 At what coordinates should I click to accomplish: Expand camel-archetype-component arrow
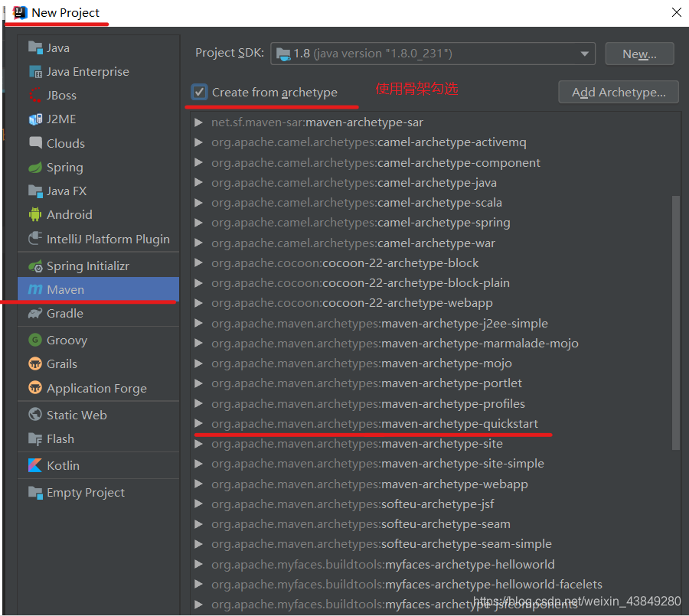point(198,162)
